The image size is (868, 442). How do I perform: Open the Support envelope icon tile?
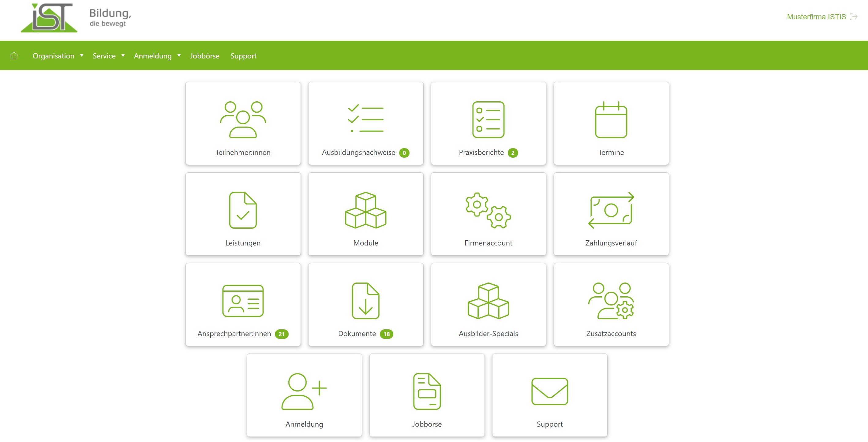[550, 391]
